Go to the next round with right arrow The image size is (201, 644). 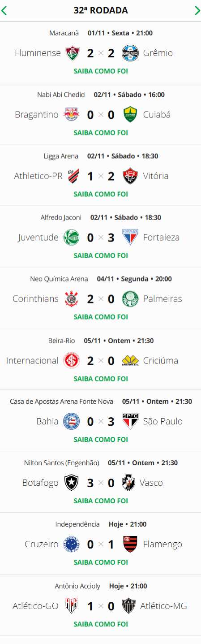tap(197, 10)
